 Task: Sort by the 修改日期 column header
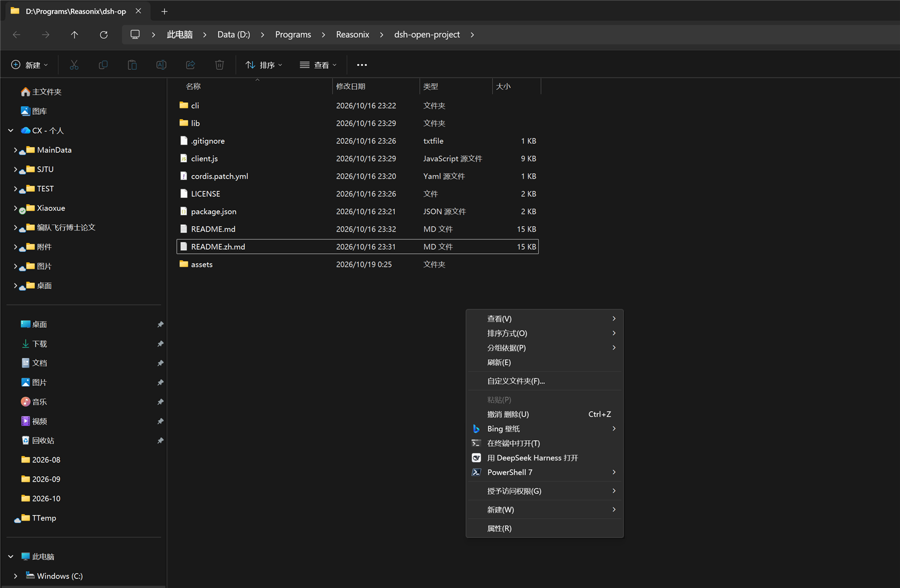(x=350, y=87)
